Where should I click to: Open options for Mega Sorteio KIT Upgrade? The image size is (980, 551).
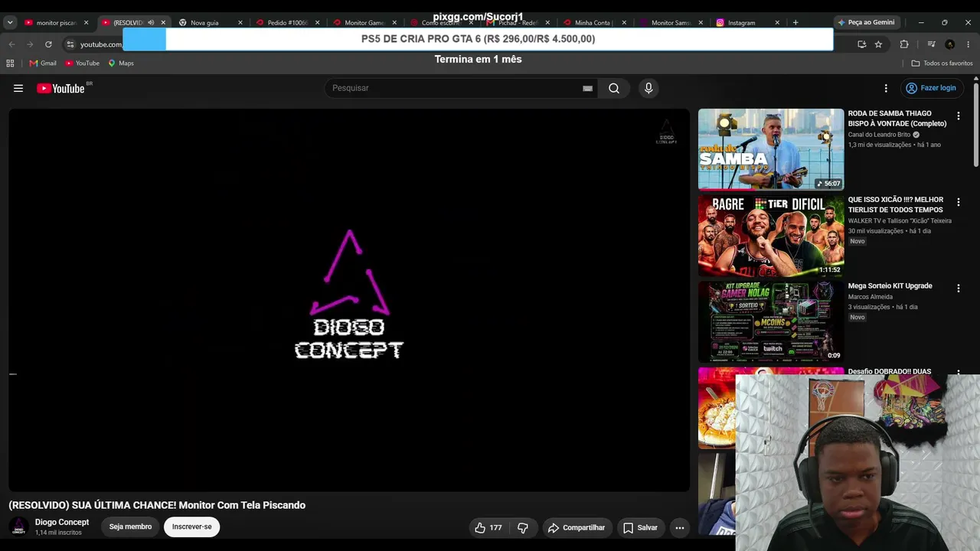pos(958,289)
